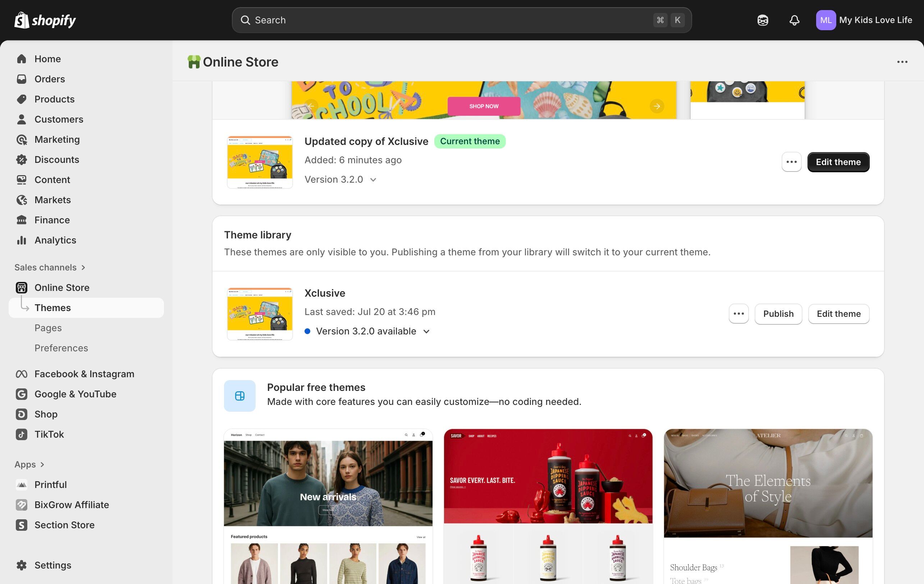Open the notifications bell
924x584 pixels.
[x=794, y=20]
